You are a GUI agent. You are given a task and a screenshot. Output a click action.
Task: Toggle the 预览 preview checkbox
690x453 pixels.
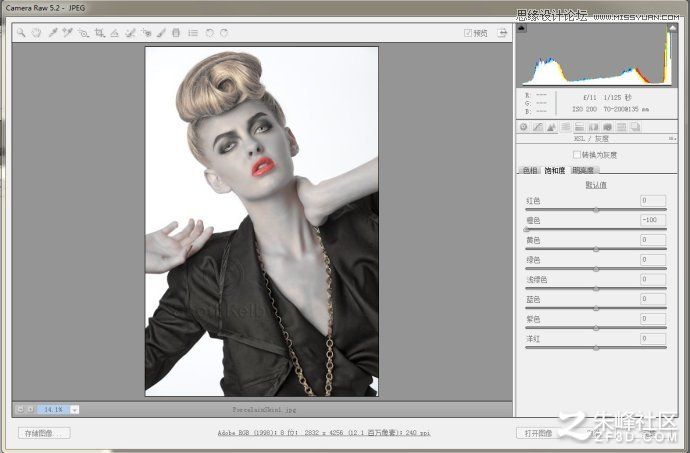click(x=468, y=33)
